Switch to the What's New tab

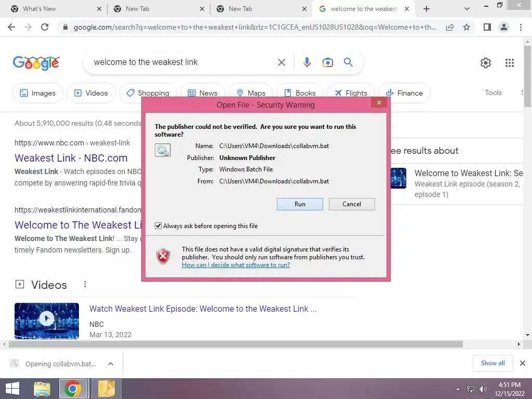(x=56, y=9)
